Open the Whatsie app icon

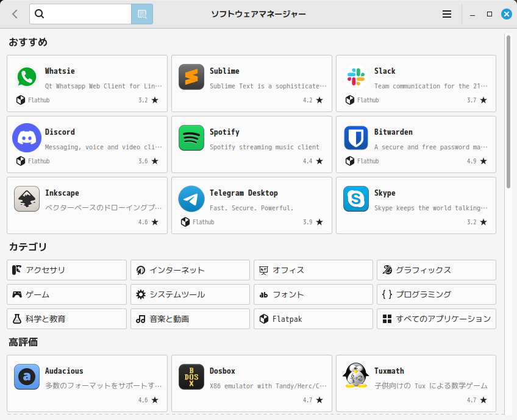pyautogui.click(x=27, y=77)
